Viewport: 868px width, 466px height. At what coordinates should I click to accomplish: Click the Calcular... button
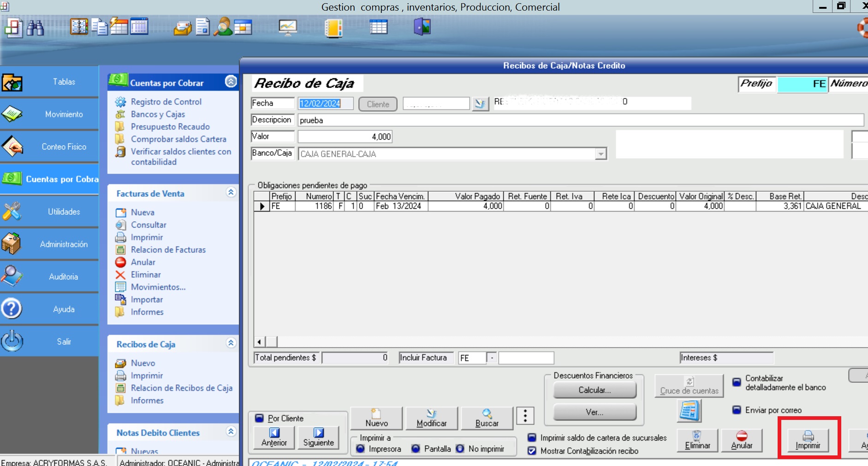point(595,390)
